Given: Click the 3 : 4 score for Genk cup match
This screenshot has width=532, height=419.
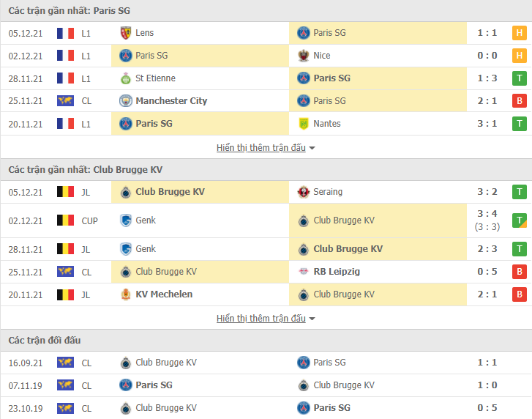Looking at the screenshot, I should (487, 214).
